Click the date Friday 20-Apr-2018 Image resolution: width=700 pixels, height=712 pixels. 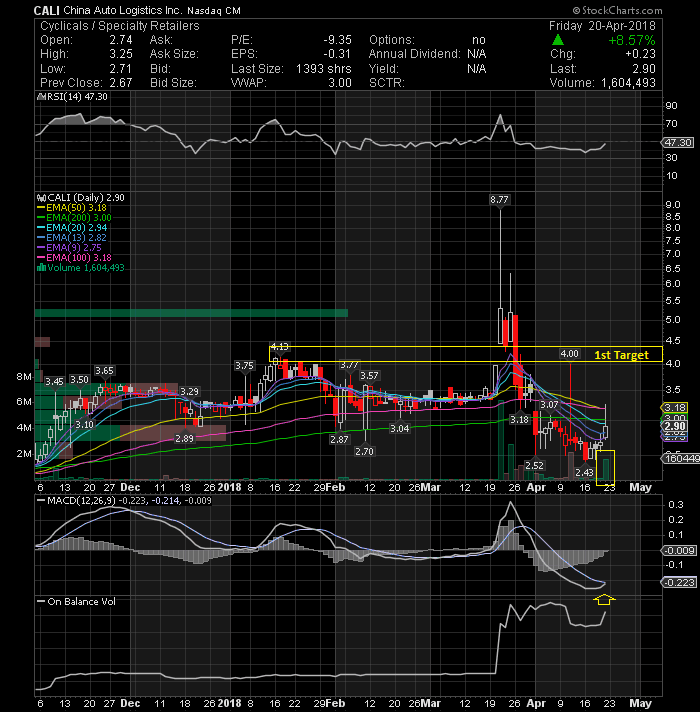(x=602, y=26)
